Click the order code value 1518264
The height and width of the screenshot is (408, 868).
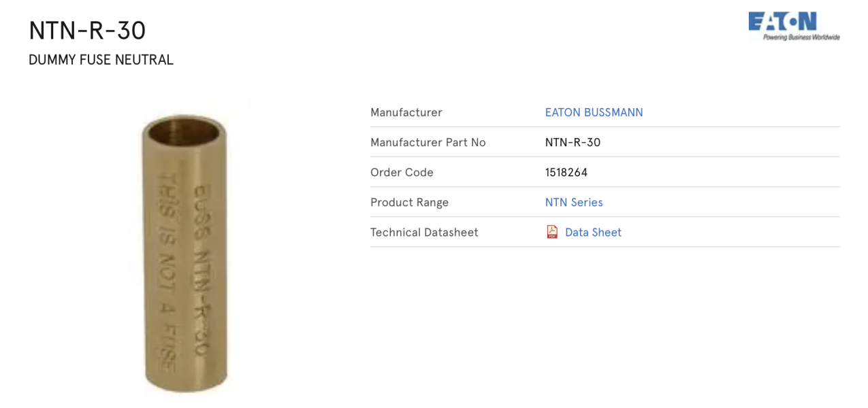point(566,172)
